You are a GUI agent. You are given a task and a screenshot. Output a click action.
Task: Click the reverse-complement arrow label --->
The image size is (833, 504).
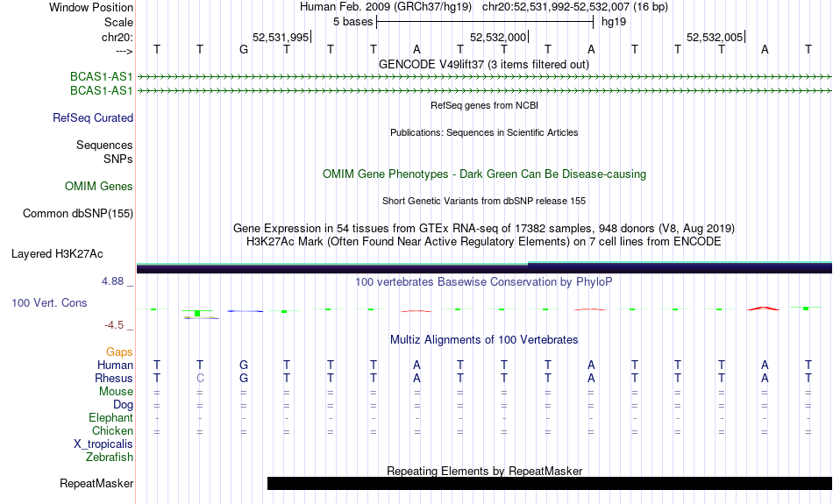[125, 51]
